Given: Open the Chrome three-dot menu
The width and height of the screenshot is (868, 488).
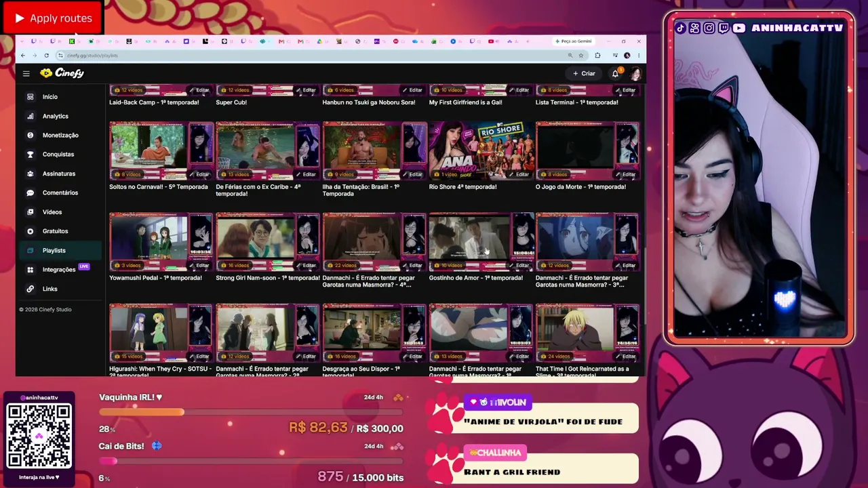Looking at the screenshot, I should (x=638, y=56).
